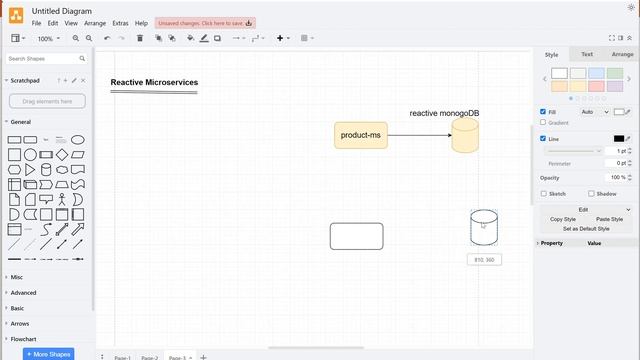The image size is (640, 360).
Task: Redo the last action
Action: click(121, 38)
